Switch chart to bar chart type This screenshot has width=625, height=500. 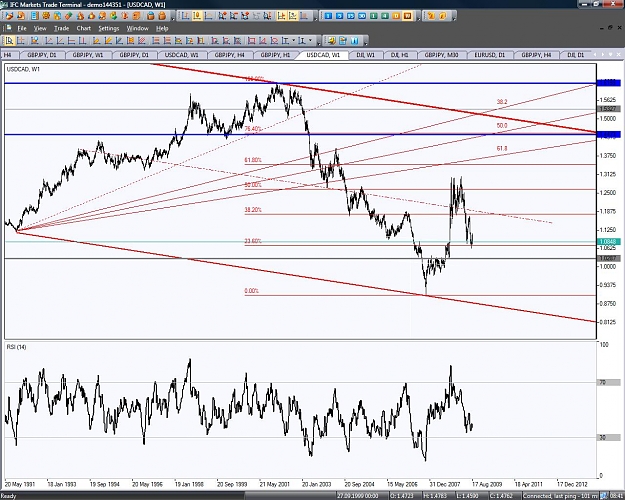point(185,16)
